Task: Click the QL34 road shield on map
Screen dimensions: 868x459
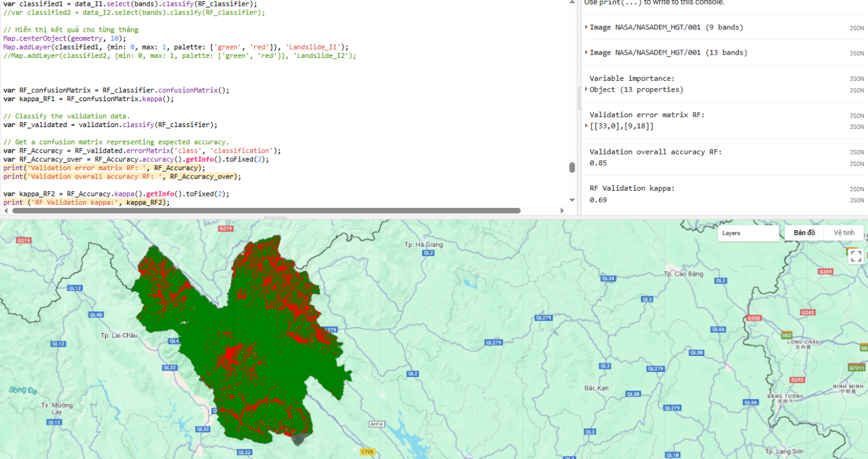Action: click(608, 278)
